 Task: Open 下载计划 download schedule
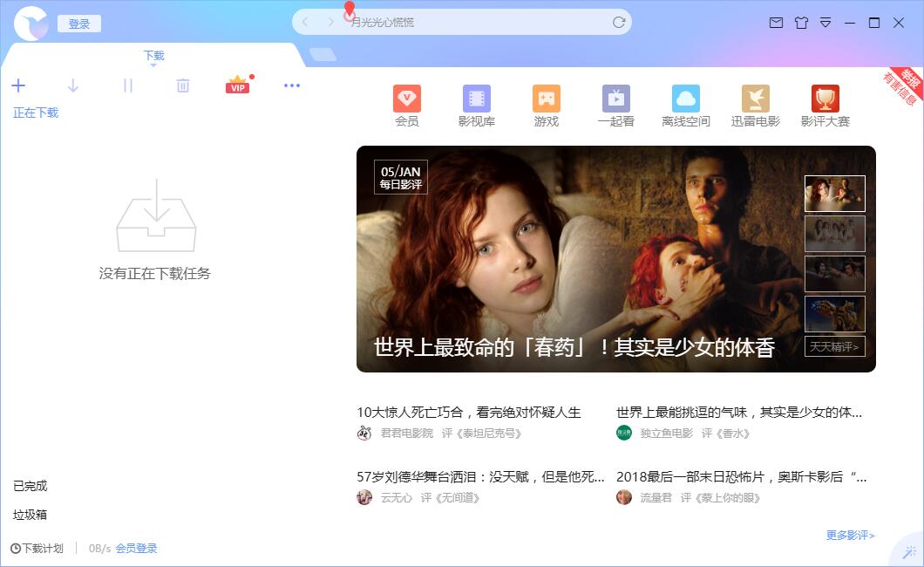[37, 548]
